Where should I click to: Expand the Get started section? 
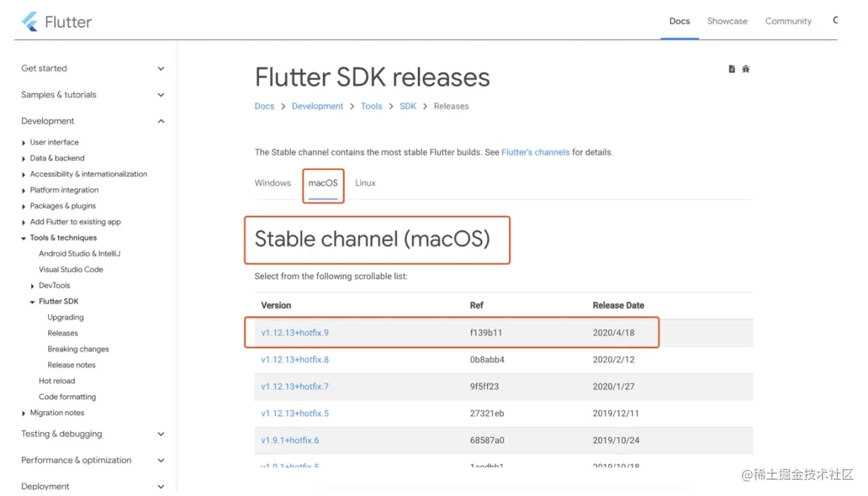161,69
